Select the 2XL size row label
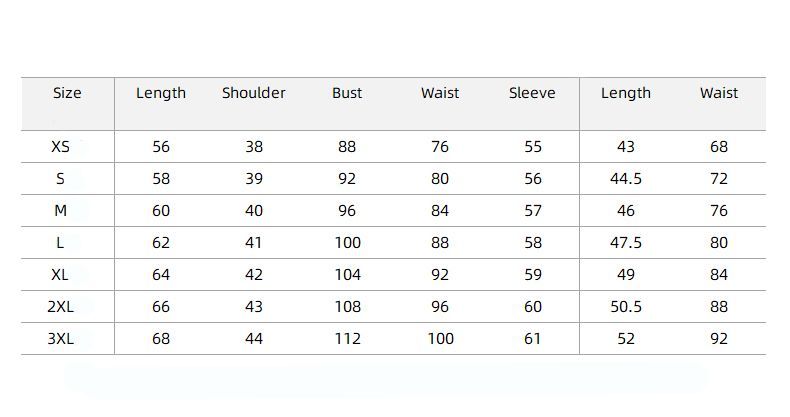 (x=61, y=307)
